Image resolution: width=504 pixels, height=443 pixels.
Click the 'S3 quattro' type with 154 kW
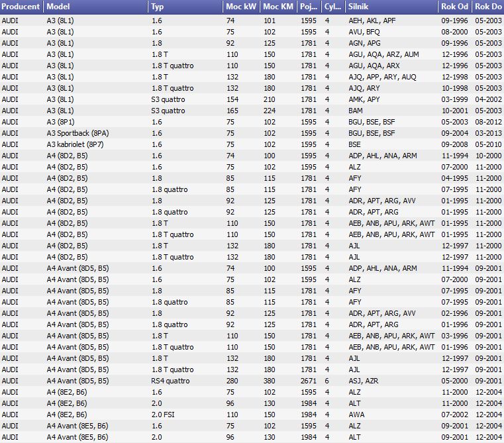[x=168, y=99]
